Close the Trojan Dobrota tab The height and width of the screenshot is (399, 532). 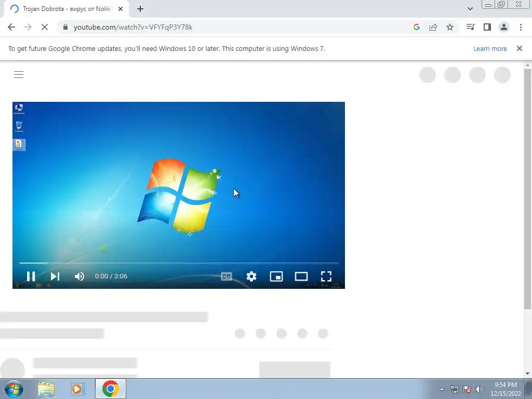coord(121,9)
